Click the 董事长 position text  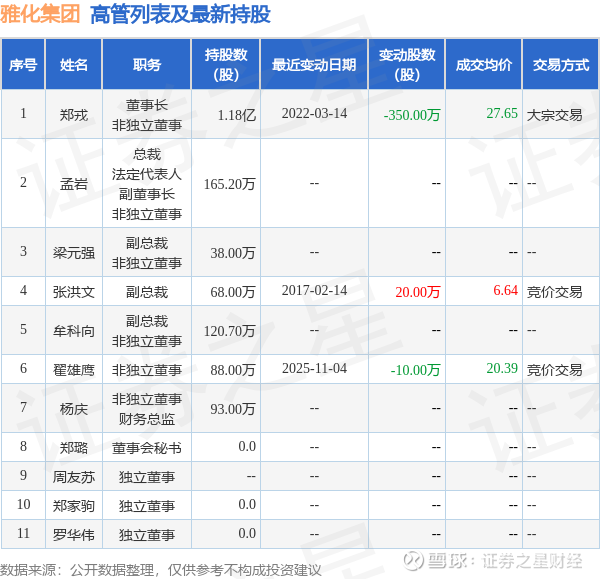pyautogui.click(x=147, y=105)
